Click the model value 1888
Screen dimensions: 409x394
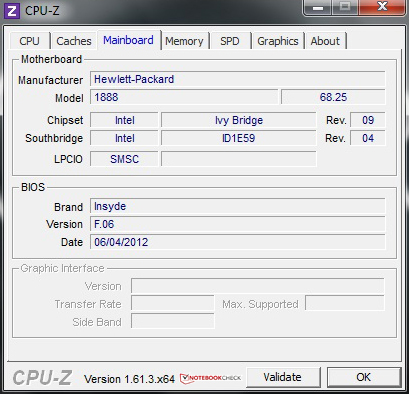coord(184,97)
